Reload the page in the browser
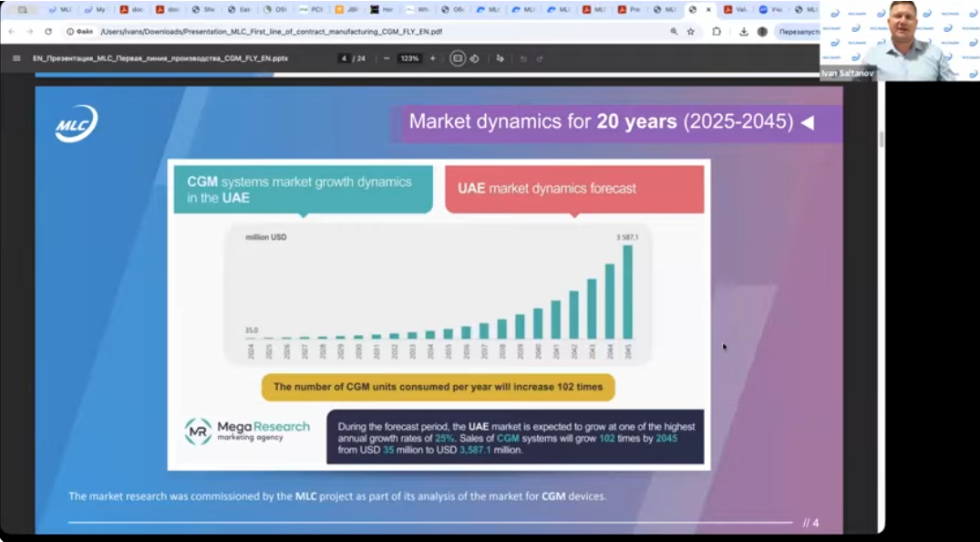This screenshot has width=980, height=542. pyautogui.click(x=48, y=31)
